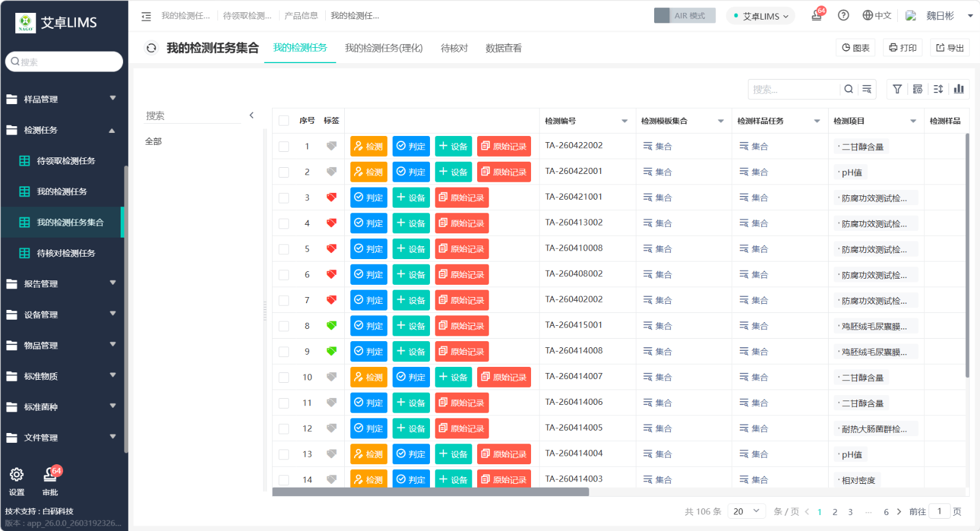980x531 pixels.
Task: Click the sidebar 搜索 input field
Action: (x=64, y=62)
